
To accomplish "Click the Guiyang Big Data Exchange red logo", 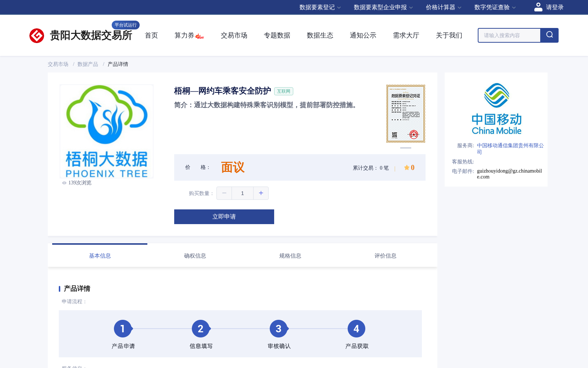I will pos(37,36).
